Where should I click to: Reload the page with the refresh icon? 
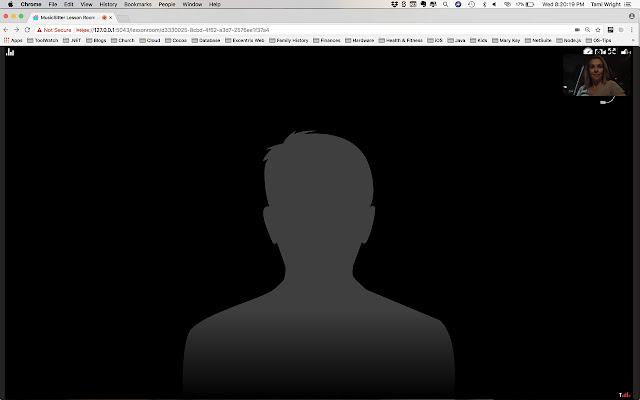click(27, 30)
